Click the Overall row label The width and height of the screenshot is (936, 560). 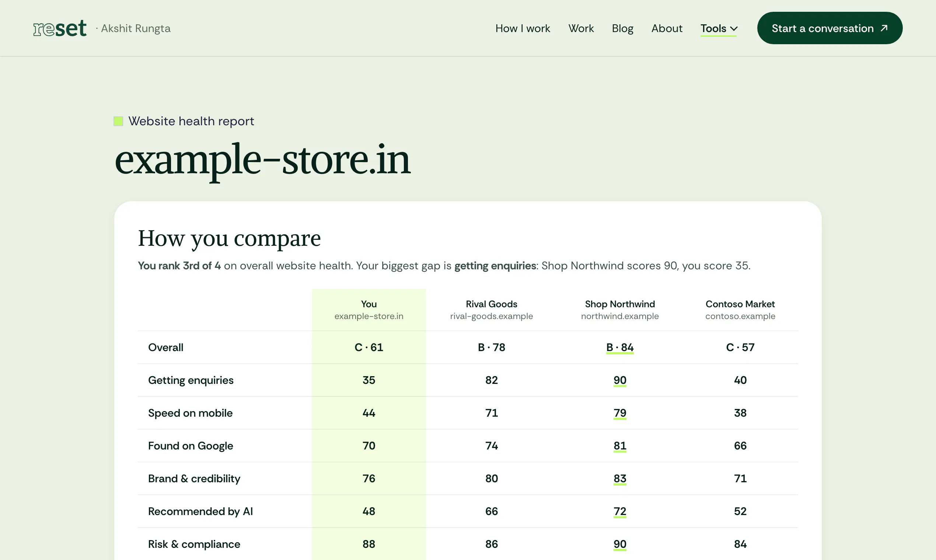tap(166, 347)
